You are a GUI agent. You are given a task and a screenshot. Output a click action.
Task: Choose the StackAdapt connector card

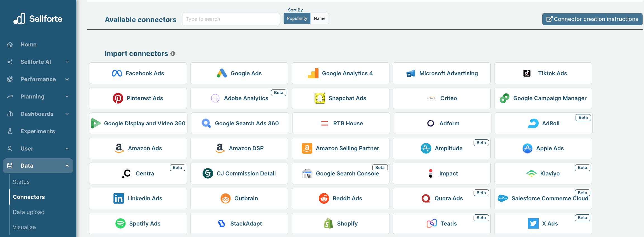click(239, 224)
